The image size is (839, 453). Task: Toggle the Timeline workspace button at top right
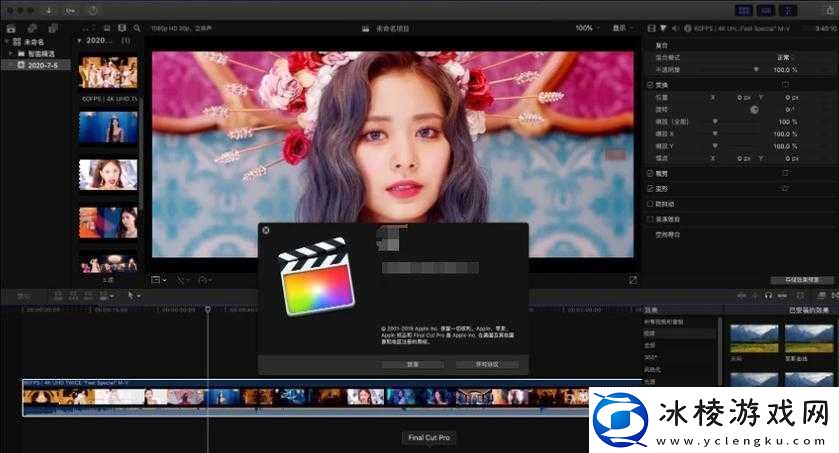point(766,10)
